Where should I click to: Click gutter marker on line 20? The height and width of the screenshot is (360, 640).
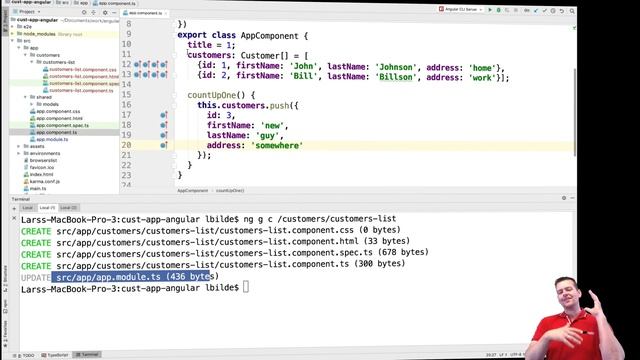click(164, 145)
